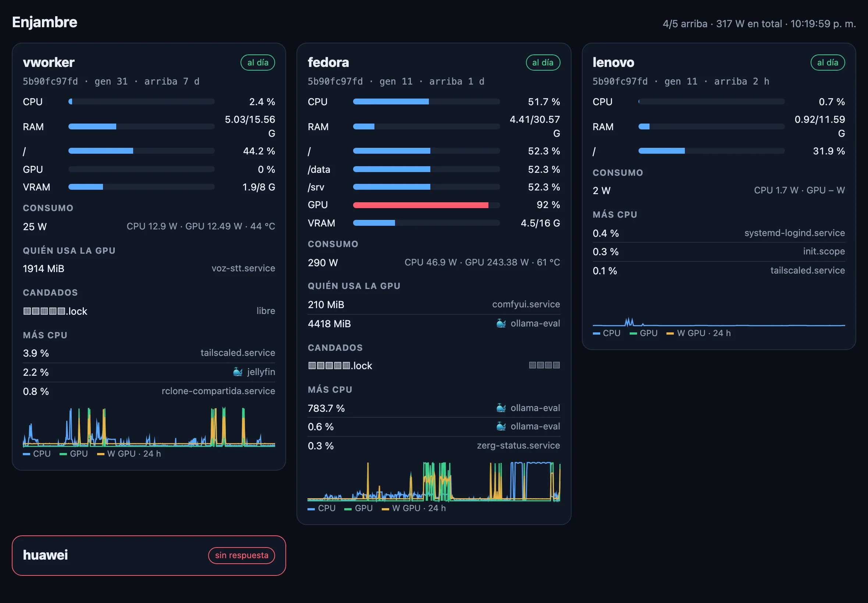Click the fedora 24 h history chart
The height and width of the screenshot is (603, 868).
(434, 482)
